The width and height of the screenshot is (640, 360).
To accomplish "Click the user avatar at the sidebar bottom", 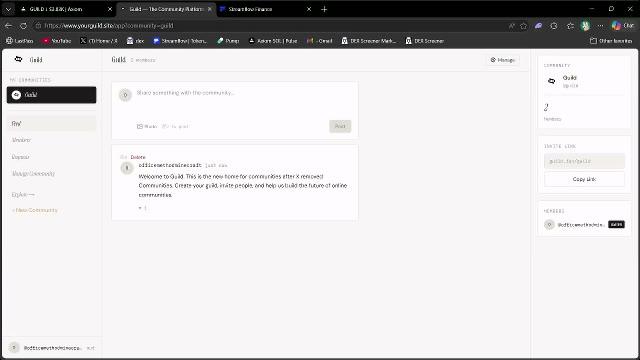I will click(14, 348).
